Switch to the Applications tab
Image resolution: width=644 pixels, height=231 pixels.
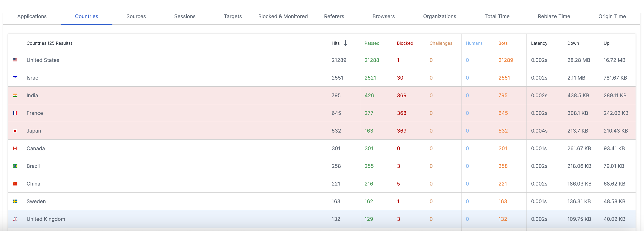32,16
